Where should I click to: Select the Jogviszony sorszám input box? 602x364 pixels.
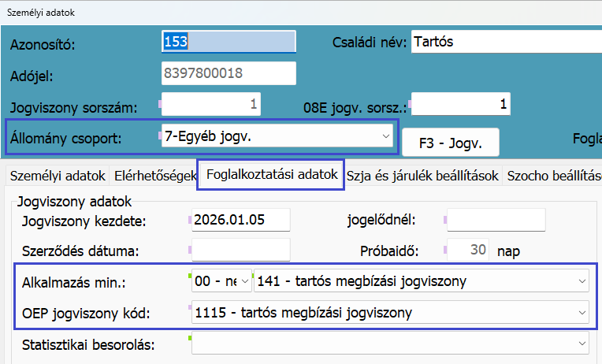pos(210,103)
